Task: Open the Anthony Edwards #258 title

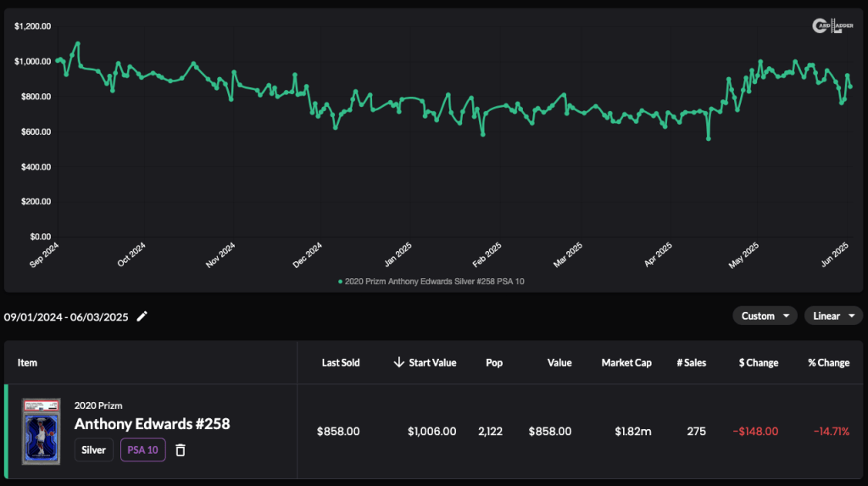Action: pyautogui.click(x=153, y=424)
